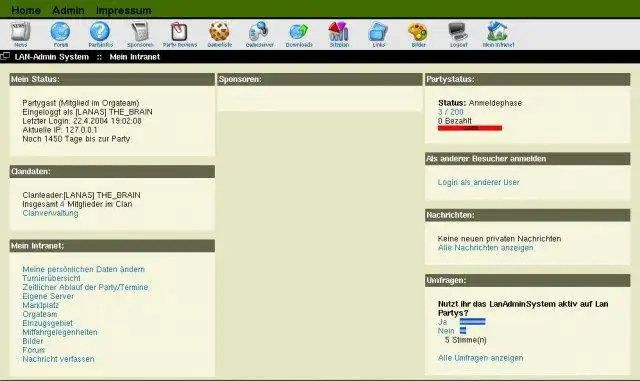Click the cookie icon in the toolbar

pos(220,32)
